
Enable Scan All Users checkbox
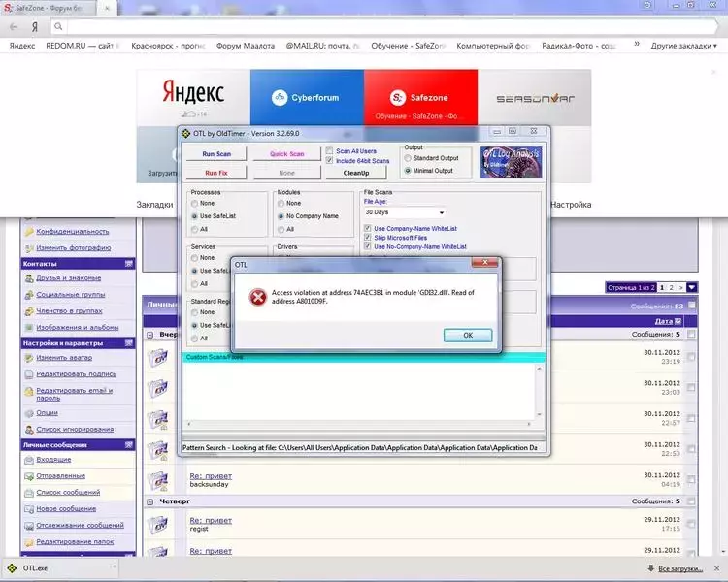(330, 151)
